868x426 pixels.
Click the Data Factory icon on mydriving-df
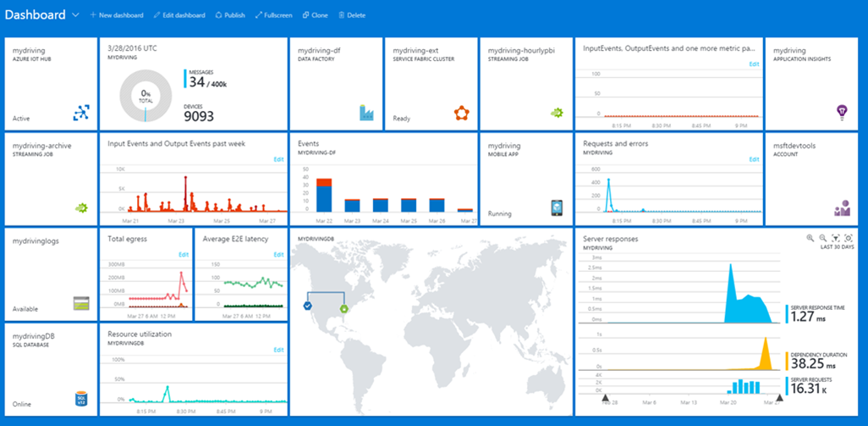coord(366,112)
